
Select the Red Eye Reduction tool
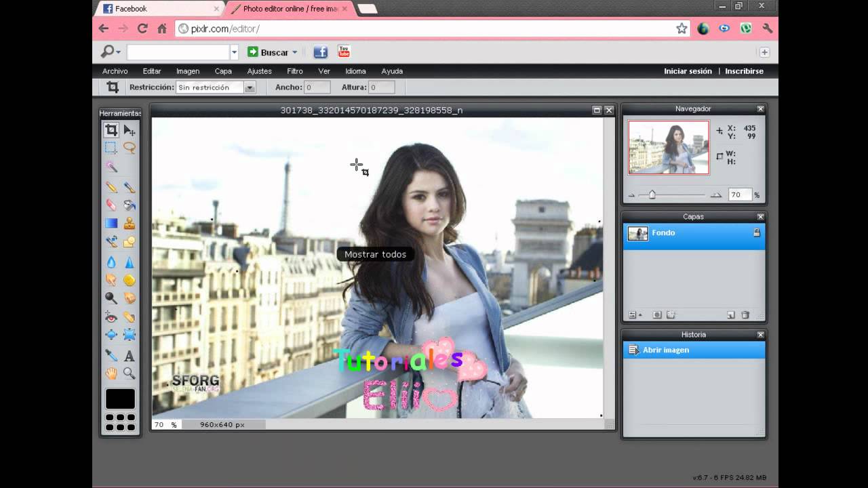111,317
